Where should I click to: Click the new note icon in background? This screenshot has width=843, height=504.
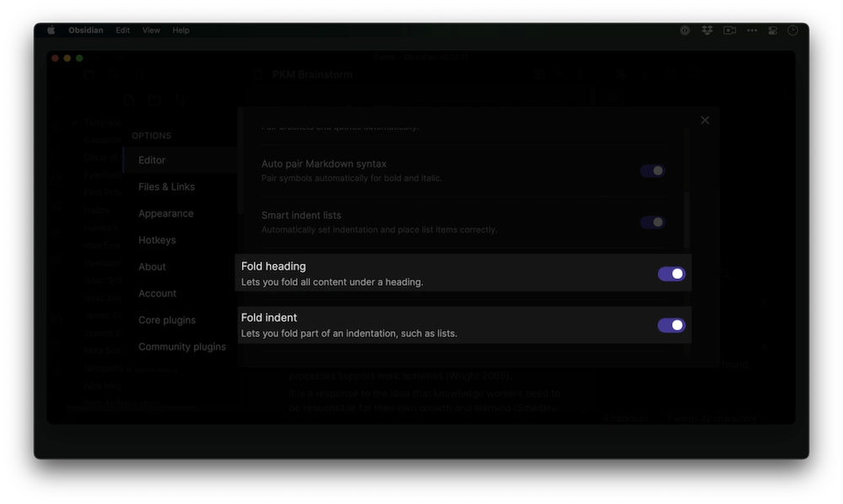pyautogui.click(x=128, y=100)
